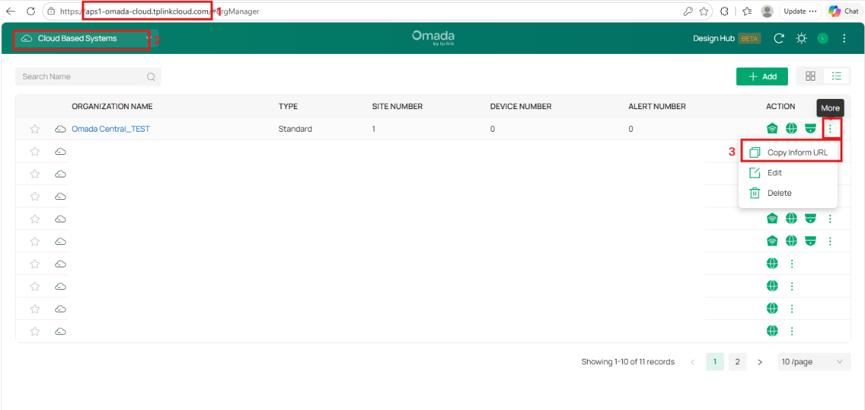Click the browser back arrow
This screenshot has height=410, width=865.
click(x=10, y=11)
